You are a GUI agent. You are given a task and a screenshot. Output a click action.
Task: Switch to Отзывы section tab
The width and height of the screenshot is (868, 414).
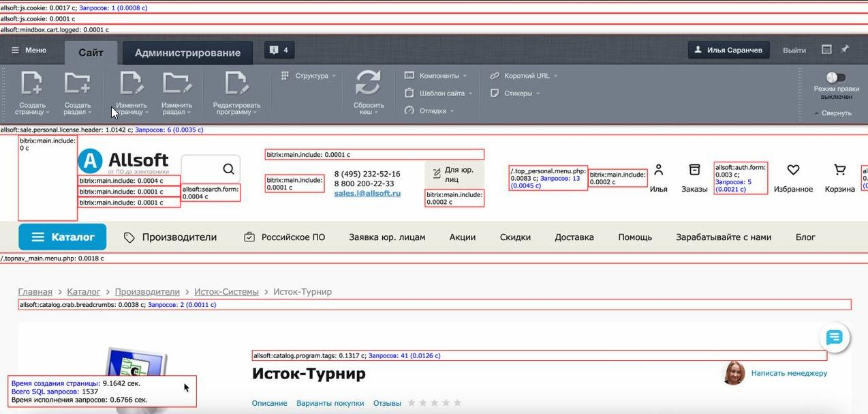coord(387,403)
